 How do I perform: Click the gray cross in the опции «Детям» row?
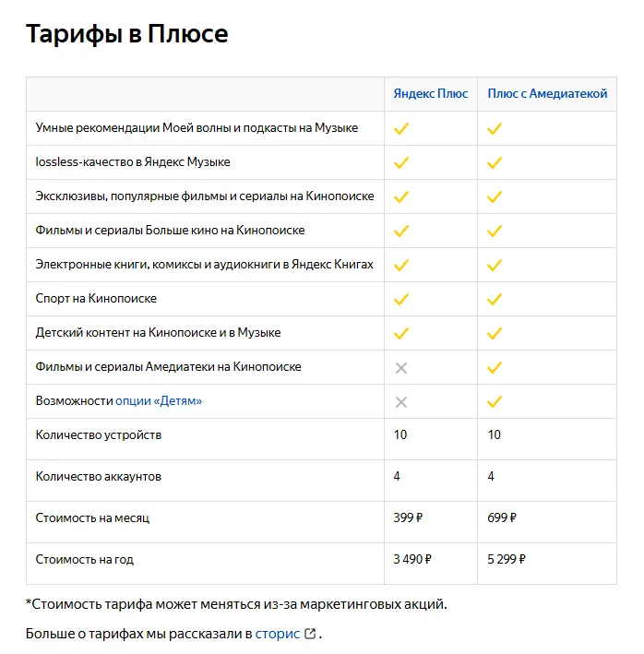point(401,402)
